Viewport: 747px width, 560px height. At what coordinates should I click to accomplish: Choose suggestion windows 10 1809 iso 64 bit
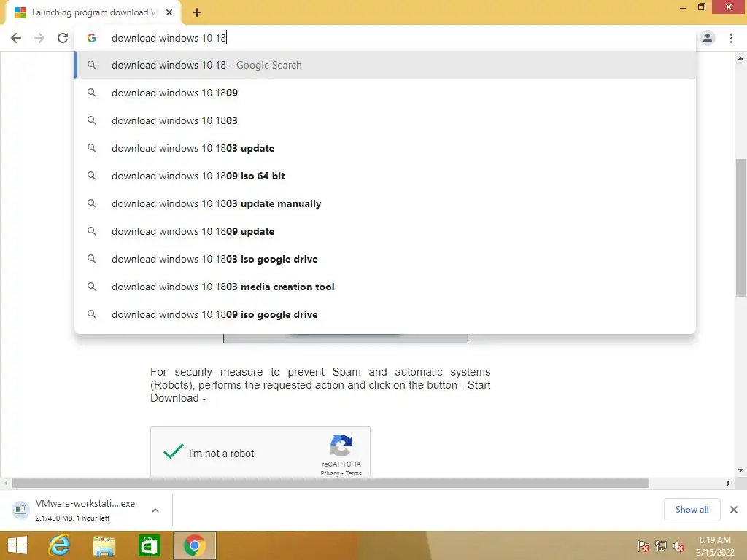coord(385,176)
